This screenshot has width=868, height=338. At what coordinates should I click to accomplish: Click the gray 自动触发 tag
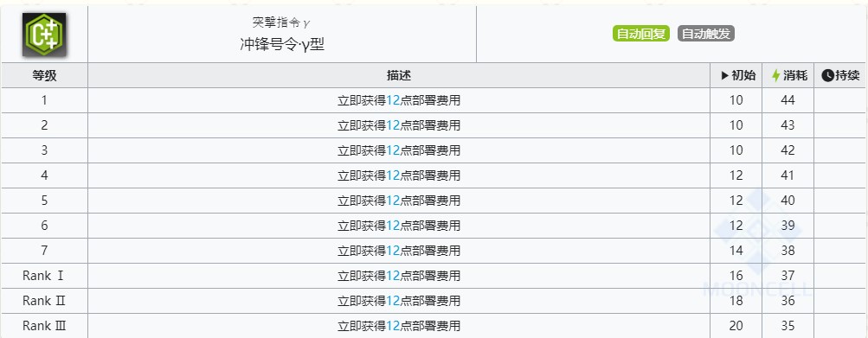click(x=706, y=34)
